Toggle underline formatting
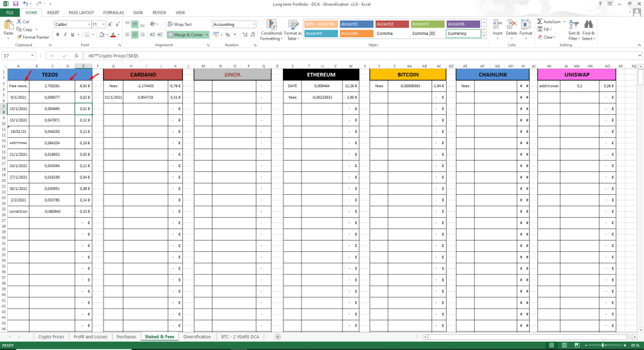 72,35
